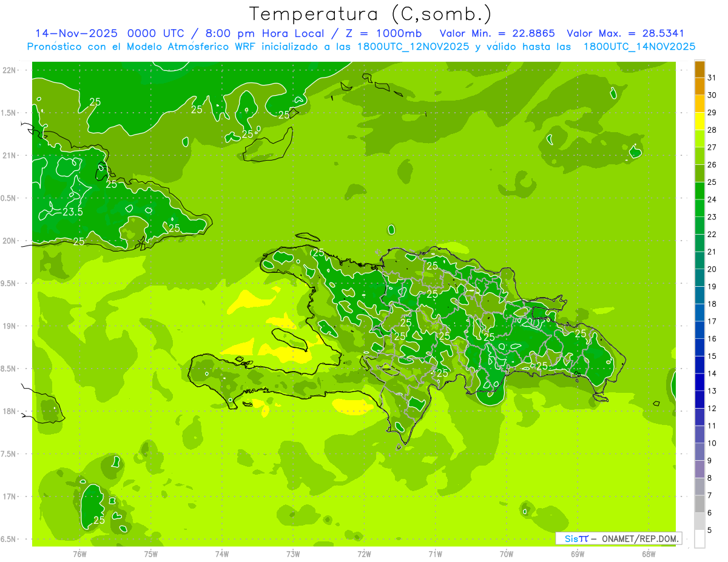Image resolution: width=728 pixels, height=562 pixels.
Task: Click the 74W longitude axis label
Action: tap(221, 554)
